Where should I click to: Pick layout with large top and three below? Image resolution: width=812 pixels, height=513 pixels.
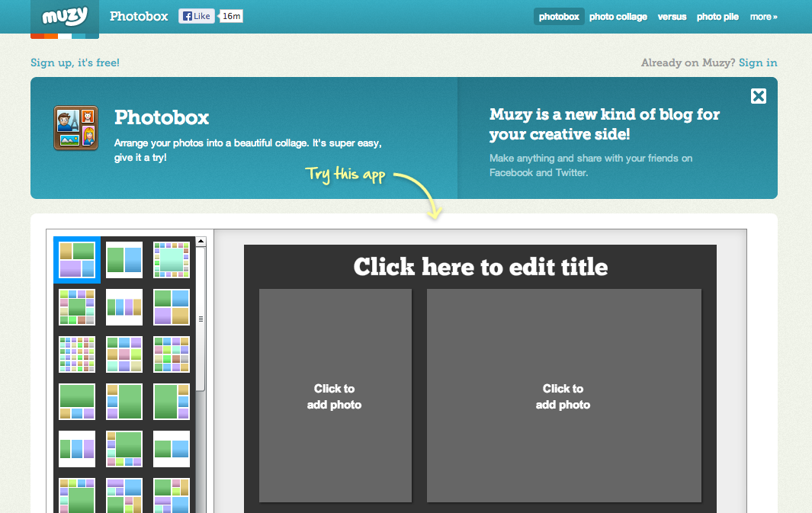[x=77, y=402]
